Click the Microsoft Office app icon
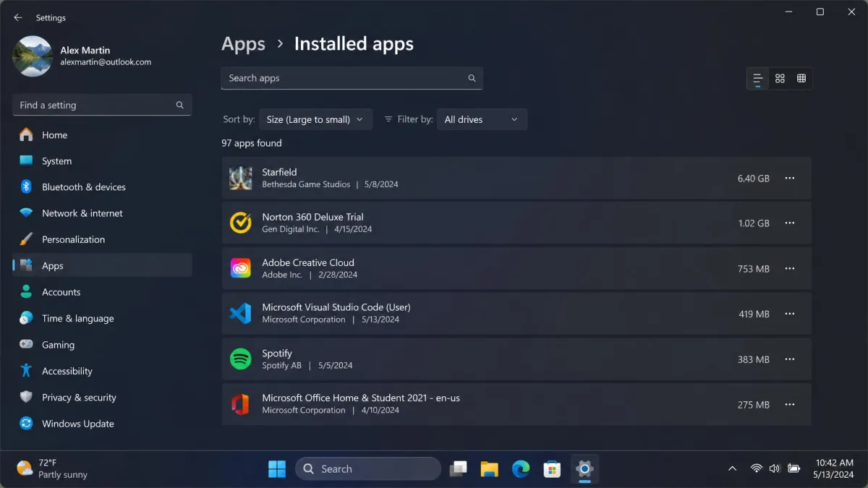The height and width of the screenshot is (488, 868). point(240,404)
